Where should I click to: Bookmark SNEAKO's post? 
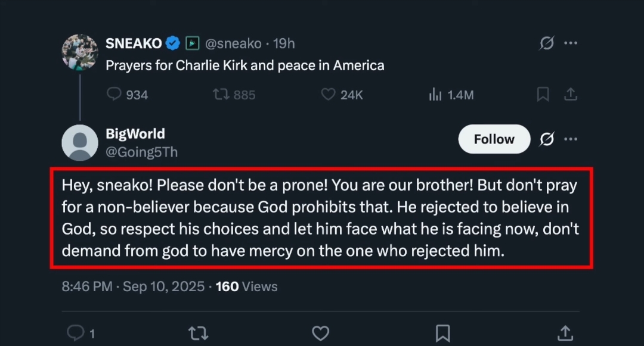point(543,95)
